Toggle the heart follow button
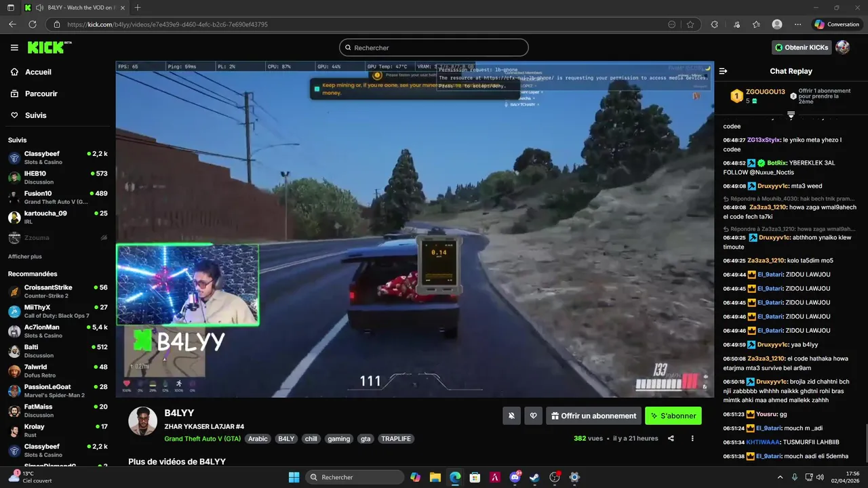The image size is (868, 488). pyautogui.click(x=534, y=416)
